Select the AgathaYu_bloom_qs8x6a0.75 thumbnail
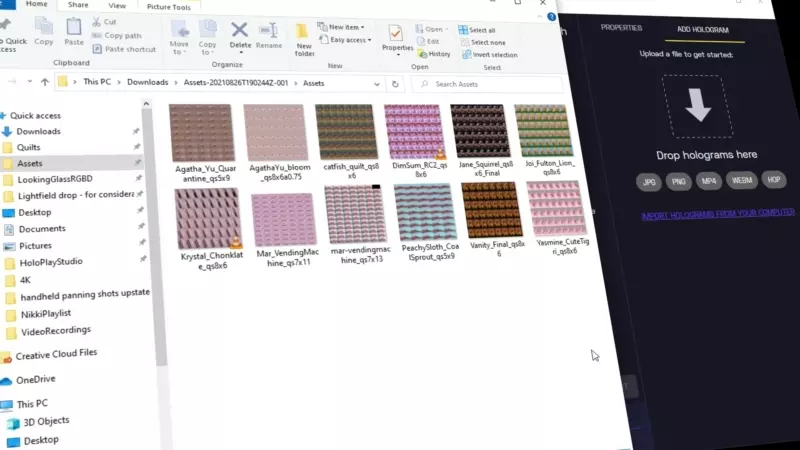This screenshot has width=800, height=450. [276, 133]
